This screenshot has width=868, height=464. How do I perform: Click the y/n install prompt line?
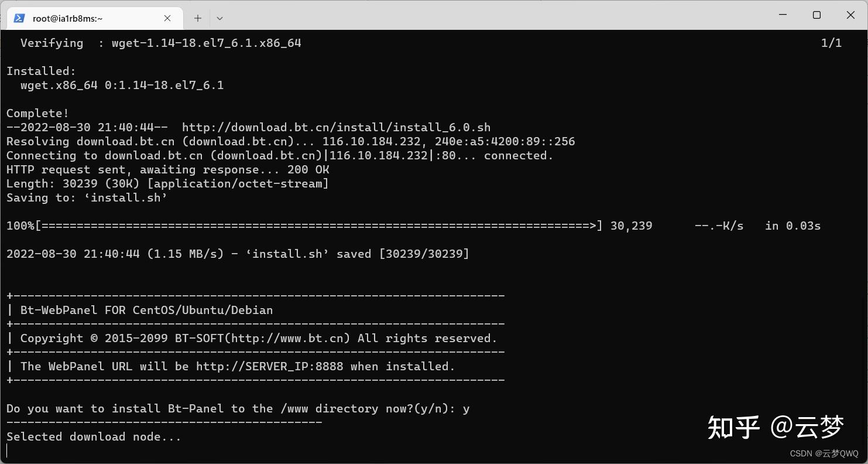238,408
